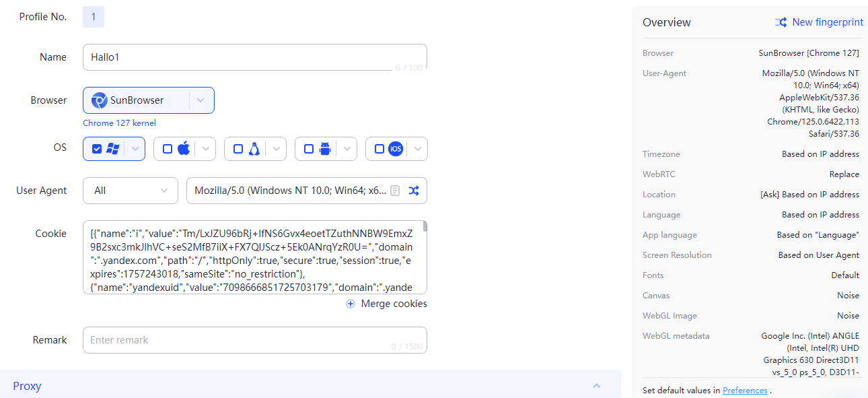Click the Linux penguin icon
This screenshot has height=398, width=868.
click(x=254, y=149)
